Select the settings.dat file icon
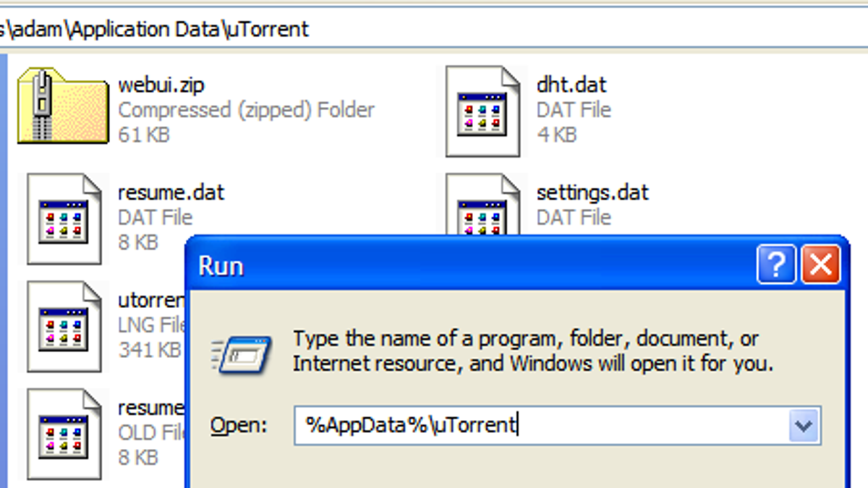Viewport: 868px width, 488px height. click(482, 205)
